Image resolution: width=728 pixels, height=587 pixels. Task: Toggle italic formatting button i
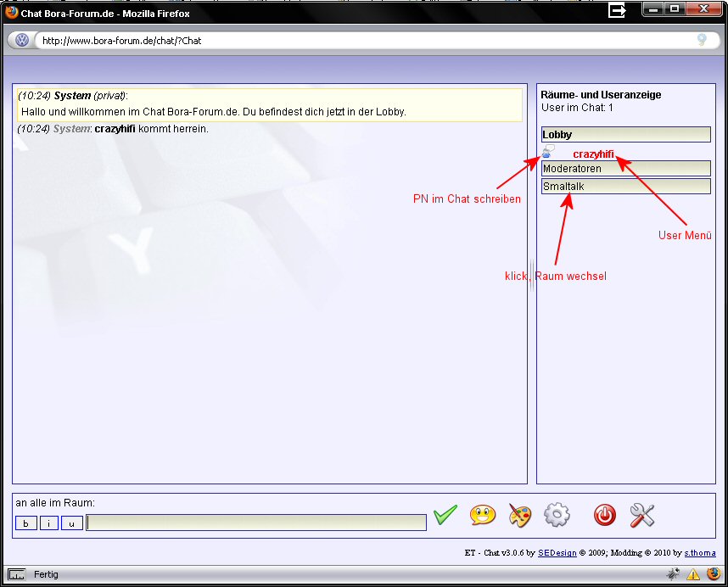pos(48,523)
